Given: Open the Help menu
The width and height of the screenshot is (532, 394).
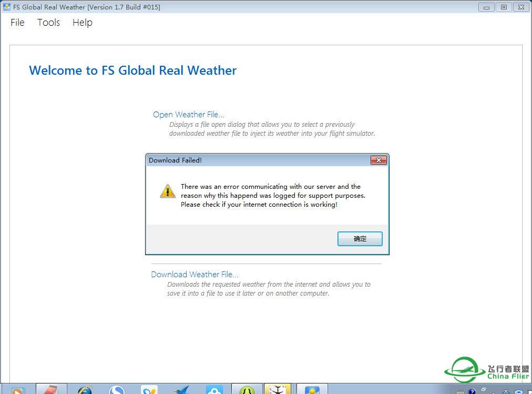Looking at the screenshot, I should click(x=83, y=23).
